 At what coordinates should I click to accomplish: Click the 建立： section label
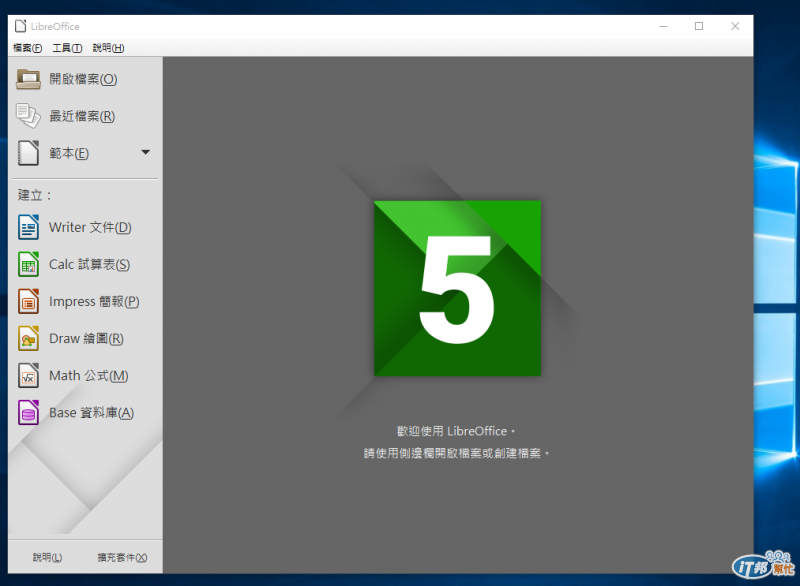35,195
